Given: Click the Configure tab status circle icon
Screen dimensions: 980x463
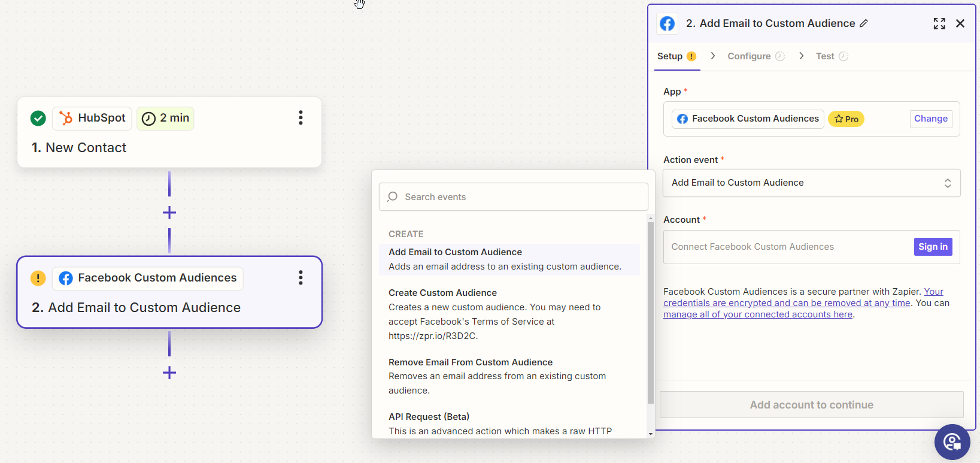Looking at the screenshot, I should click(780, 56).
